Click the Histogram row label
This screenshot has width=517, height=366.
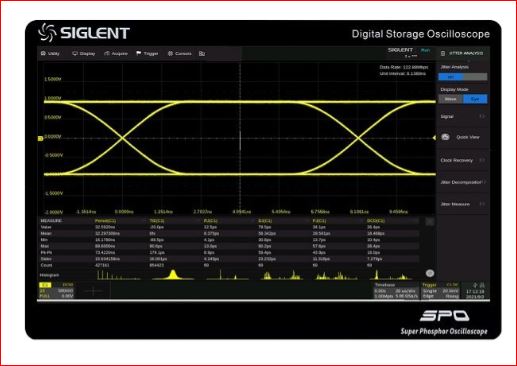pos(49,275)
